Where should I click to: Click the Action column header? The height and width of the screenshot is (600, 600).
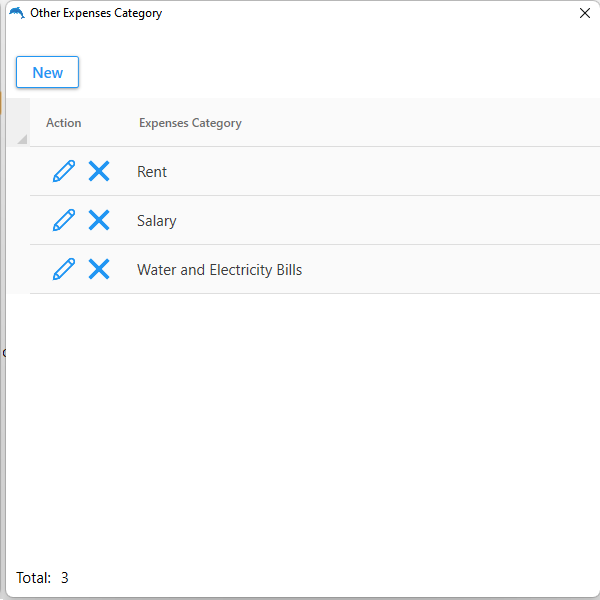coord(64,123)
